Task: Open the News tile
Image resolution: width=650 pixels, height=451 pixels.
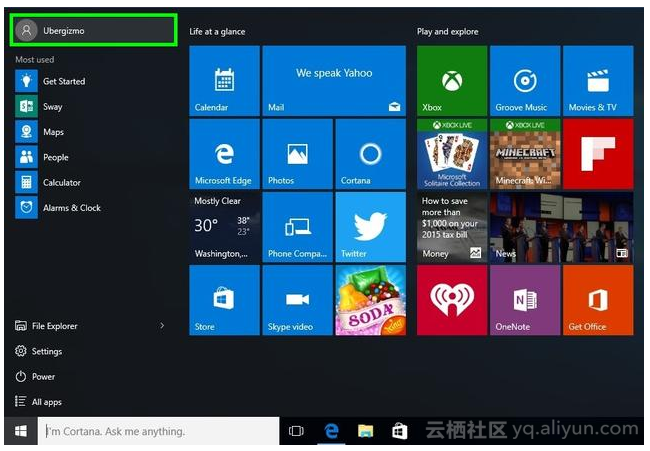Action: 562,227
